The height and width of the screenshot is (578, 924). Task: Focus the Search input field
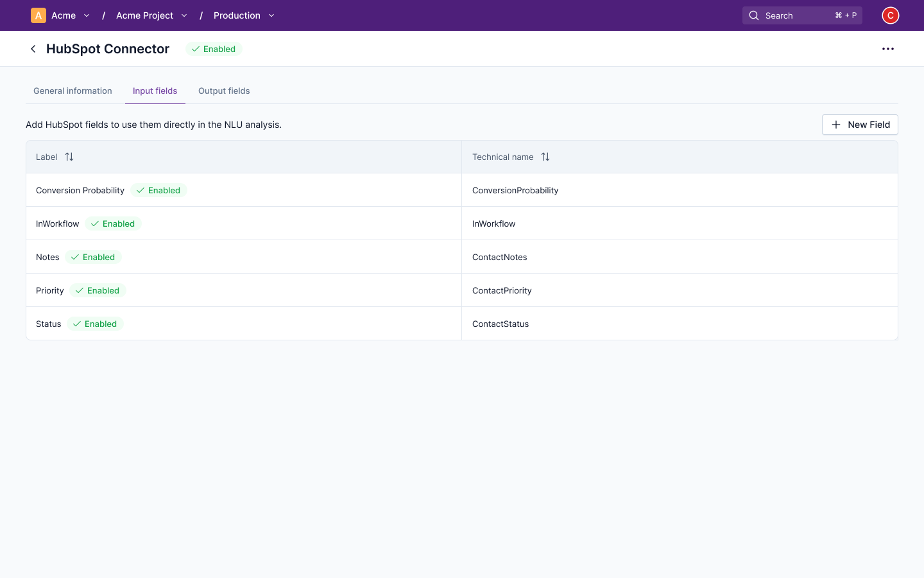[802, 15]
